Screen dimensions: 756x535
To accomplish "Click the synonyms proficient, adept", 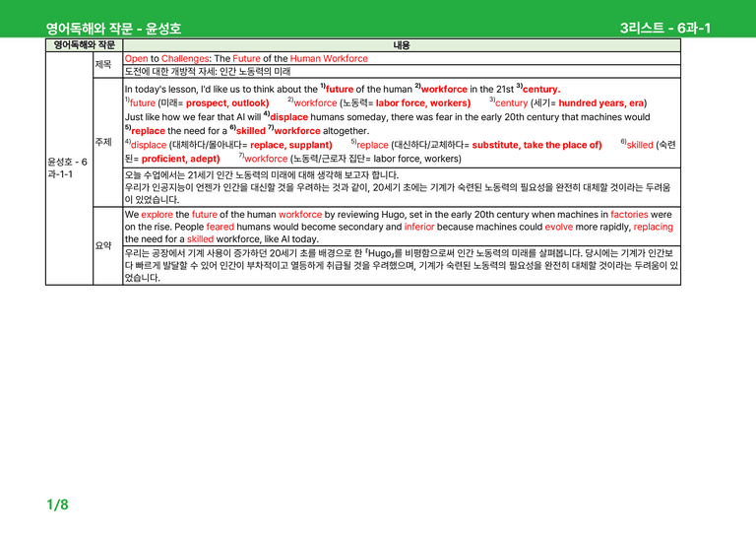I will (x=180, y=160).
